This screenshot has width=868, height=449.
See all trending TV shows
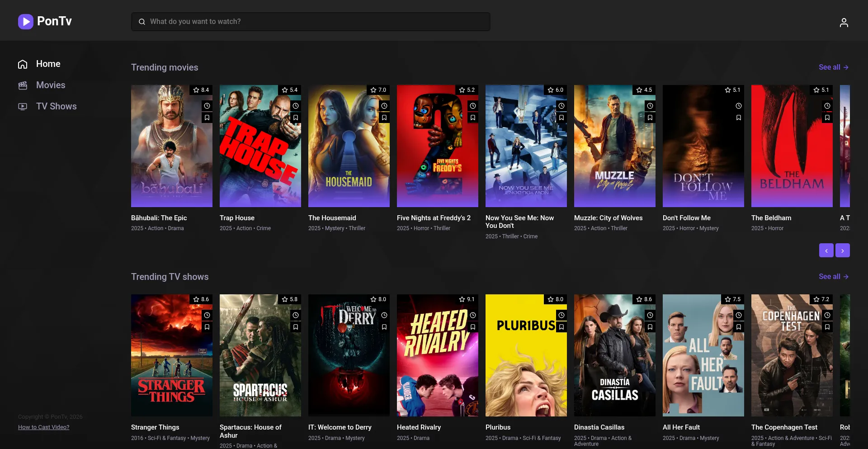(834, 277)
